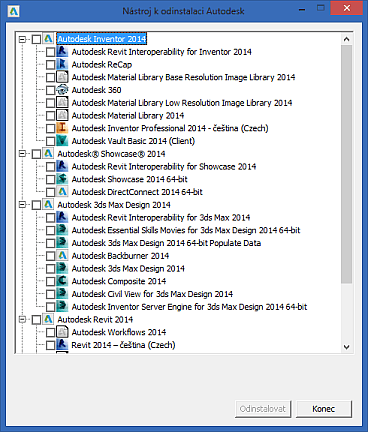368x432 pixels.
Task: Click the Civil View for 3ds Max icon
Action: coord(62,294)
